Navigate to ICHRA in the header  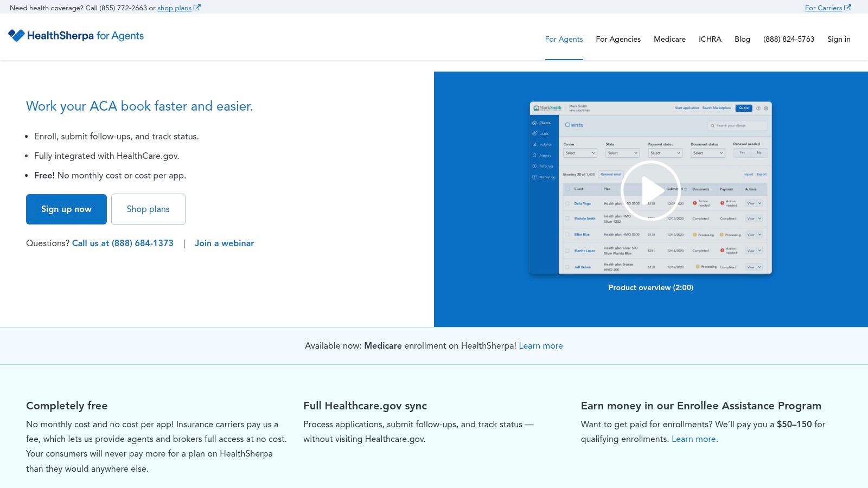tap(710, 39)
